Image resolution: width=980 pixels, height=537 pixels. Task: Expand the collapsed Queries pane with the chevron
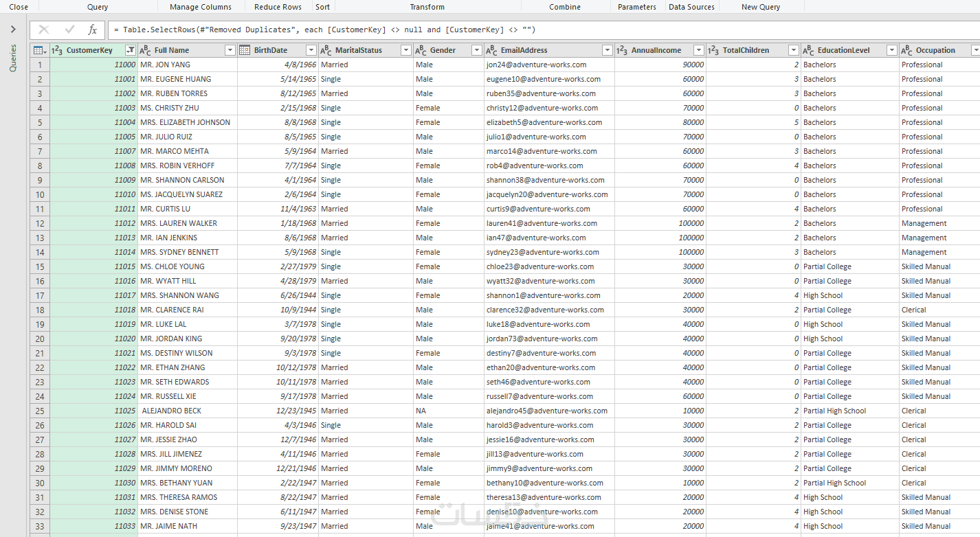click(x=13, y=30)
